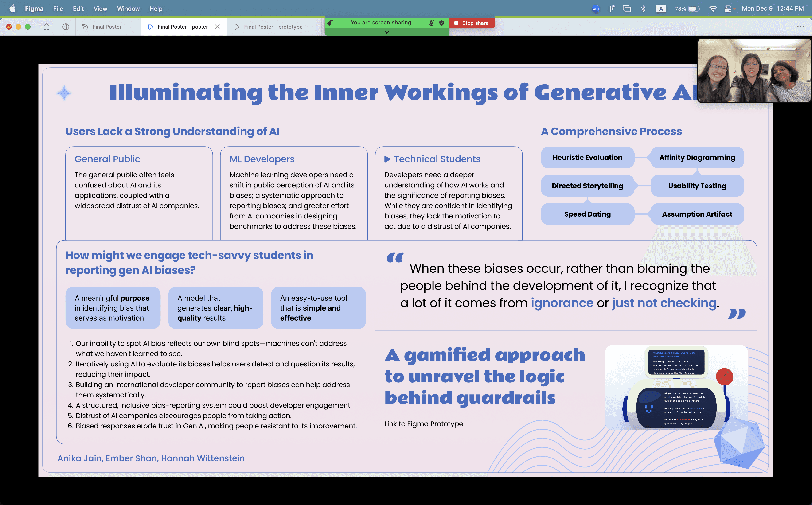Open the three-dot overflow menu in Figma tab bar
The height and width of the screenshot is (505, 812).
801,27
